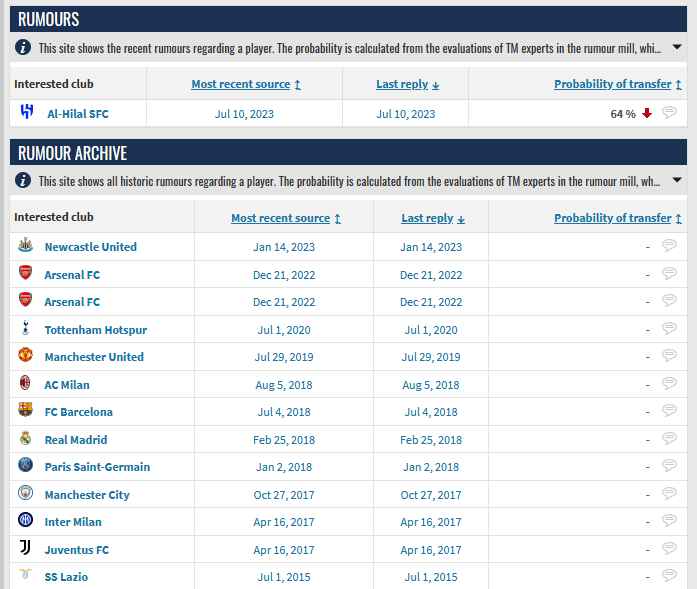Open the Newcastle United club link

[x=91, y=247]
